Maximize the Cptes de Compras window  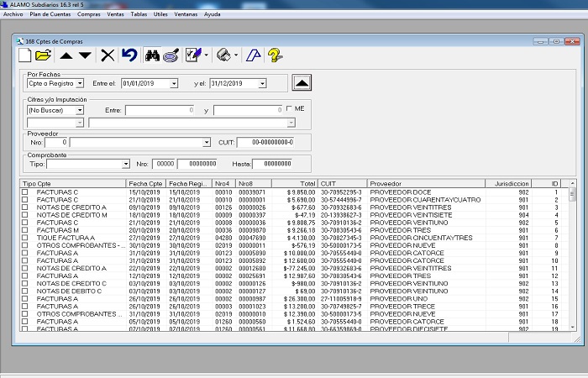(x=556, y=41)
